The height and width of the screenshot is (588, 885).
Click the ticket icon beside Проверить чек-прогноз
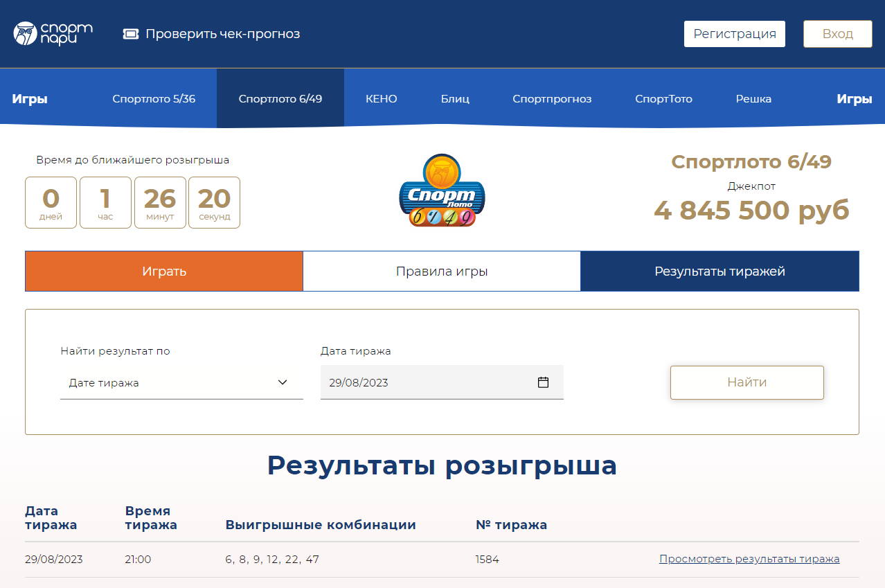[131, 34]
